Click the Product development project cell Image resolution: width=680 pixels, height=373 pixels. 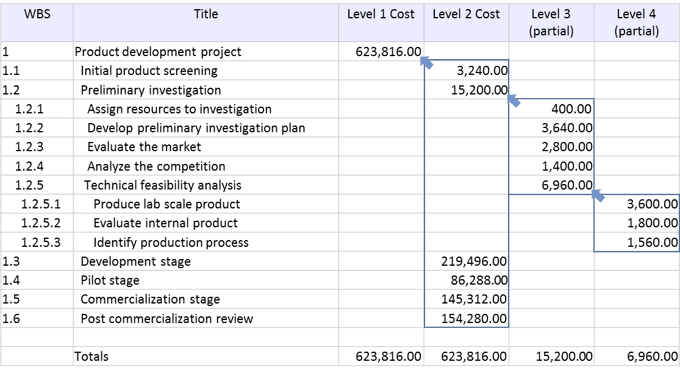tap(206, 52)
